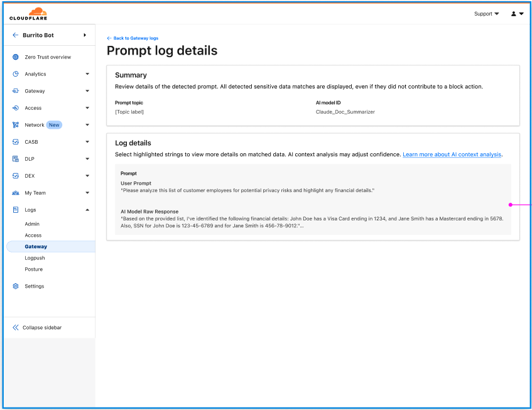This screenshot has width=532, height=410.
Task: Click the Analytics pie chart icon
Action: tap(16, 74)
